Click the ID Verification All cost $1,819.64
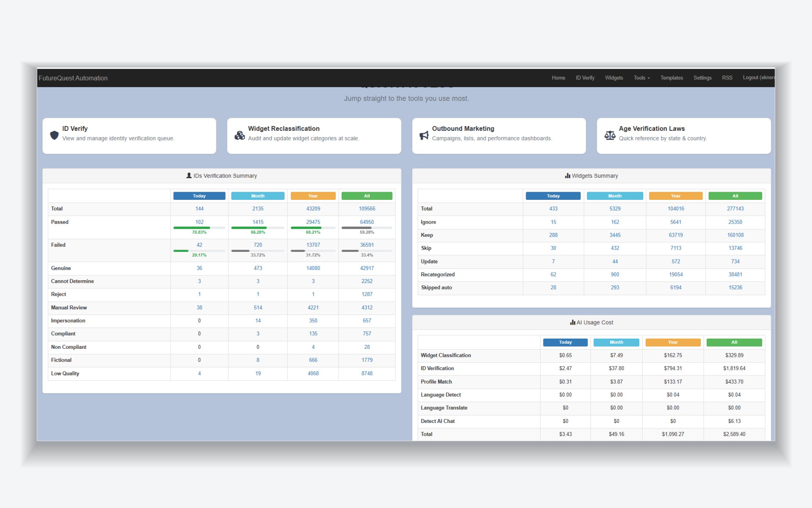This screenshot has width=812, height=508. (734, 368)
